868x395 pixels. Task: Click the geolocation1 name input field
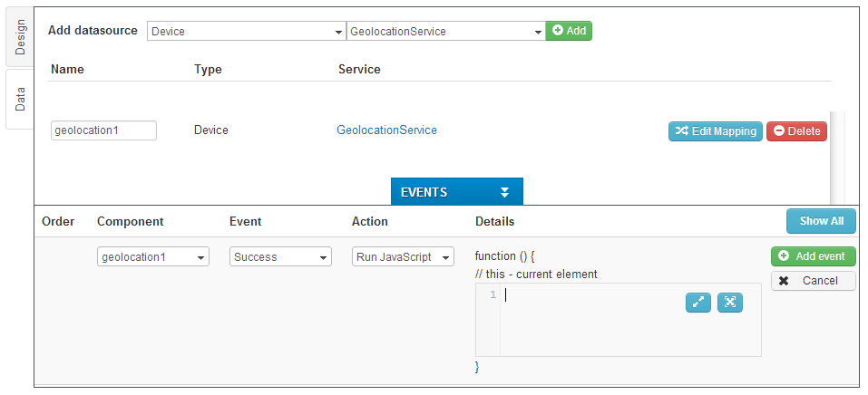point(103,130)
